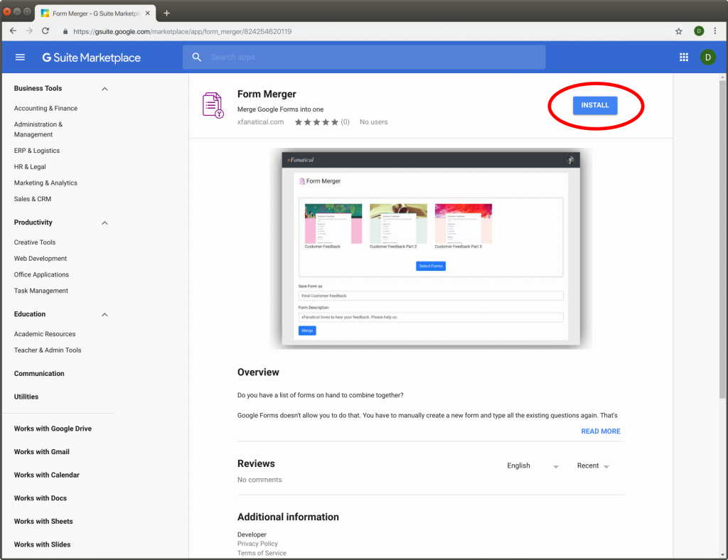Open the Google apps grid
Image resolution: width=728 pixels, height=560 pixels.
point(684,57)
